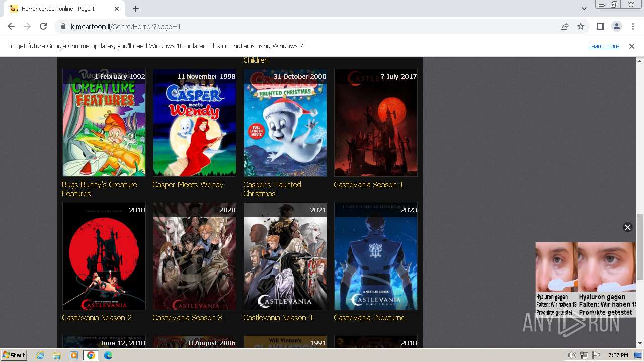Launch Microsoft Edge from the taskbar
Image resolution: width=644 pixels, height=362 pixels.
(108, 355)
